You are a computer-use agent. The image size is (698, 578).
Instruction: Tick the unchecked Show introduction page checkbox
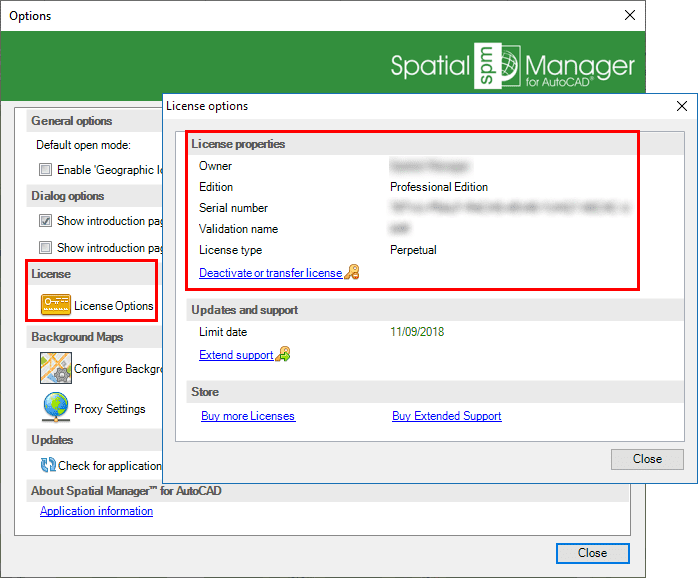point(45,247)
